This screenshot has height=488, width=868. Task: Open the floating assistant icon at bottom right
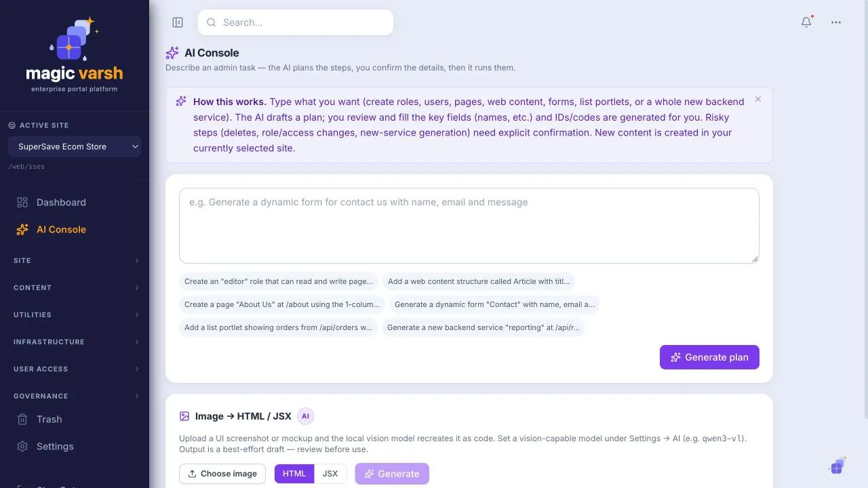point(837,466)
